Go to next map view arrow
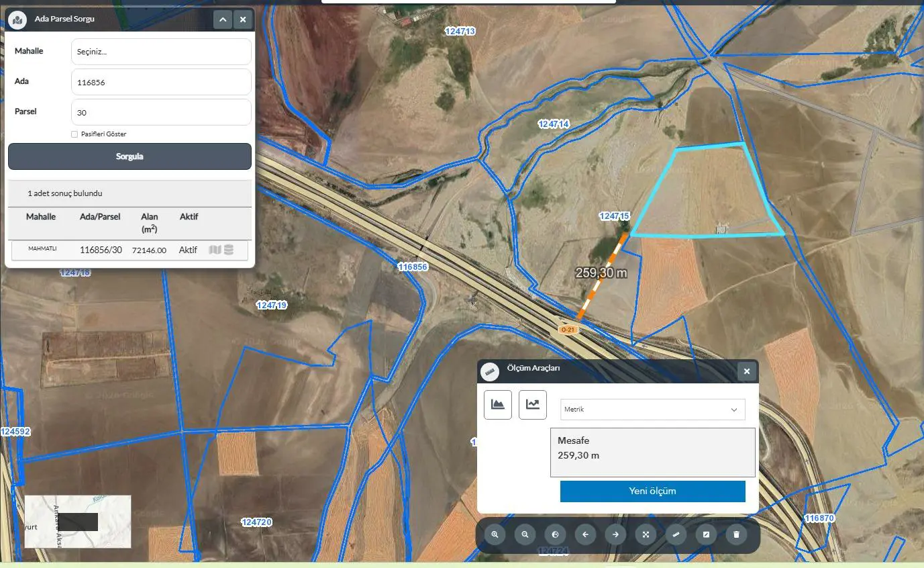Viewport: 924px width, 568px height. (x=615, y=534)
